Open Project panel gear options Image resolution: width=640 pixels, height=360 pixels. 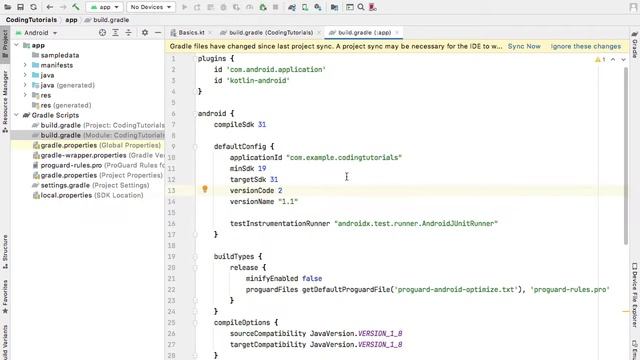pos(145,33)
